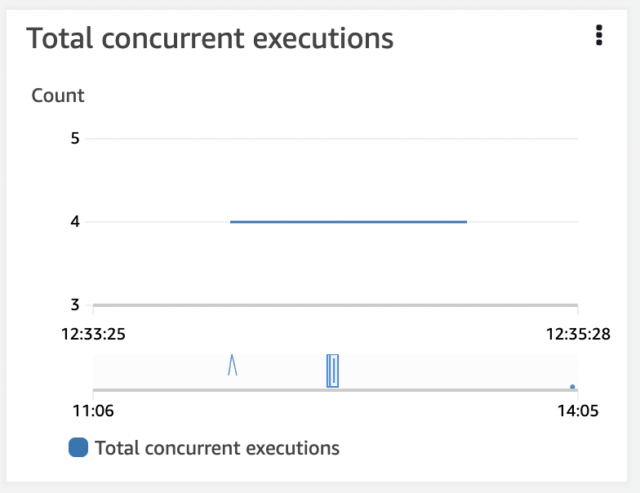Click the blue legend color swatch
Viewport: 640px width, 493px height.
click(78, 448)
